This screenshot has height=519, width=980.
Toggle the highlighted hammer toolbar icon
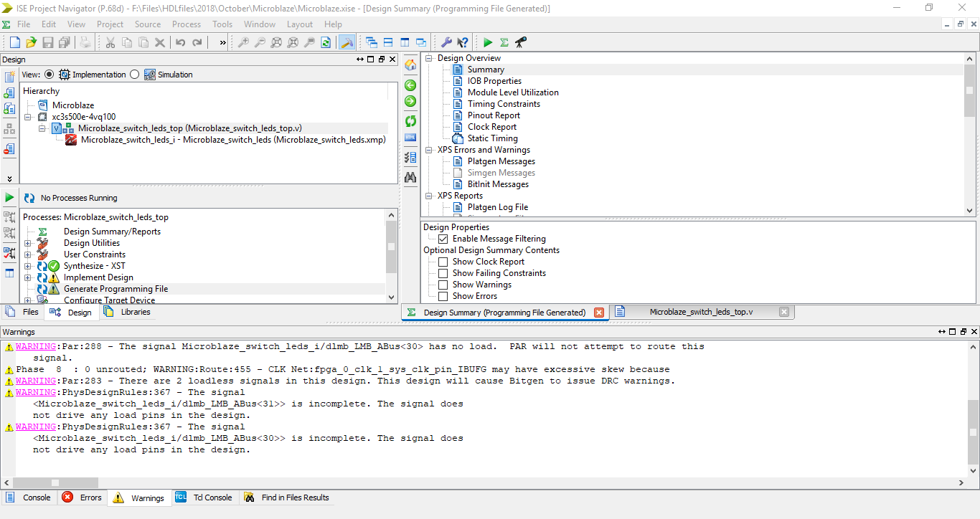346,42
